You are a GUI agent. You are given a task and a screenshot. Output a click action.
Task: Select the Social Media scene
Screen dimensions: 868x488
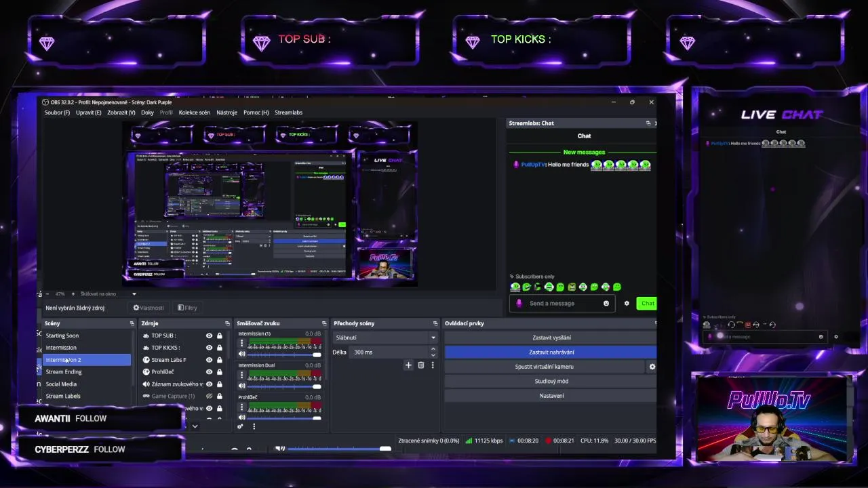coord(87,384)
